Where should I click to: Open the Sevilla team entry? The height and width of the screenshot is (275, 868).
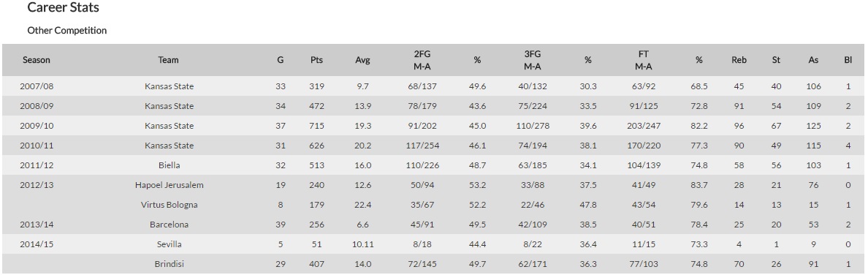pos(169,244)
